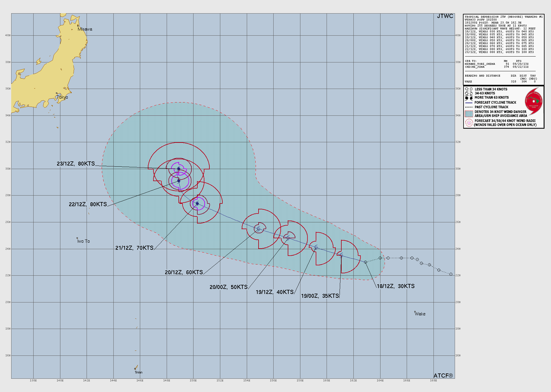Click the 'More than 63 knots' legend symbol
The height and width of the screenshot is (392, 551).
point(469,98)
